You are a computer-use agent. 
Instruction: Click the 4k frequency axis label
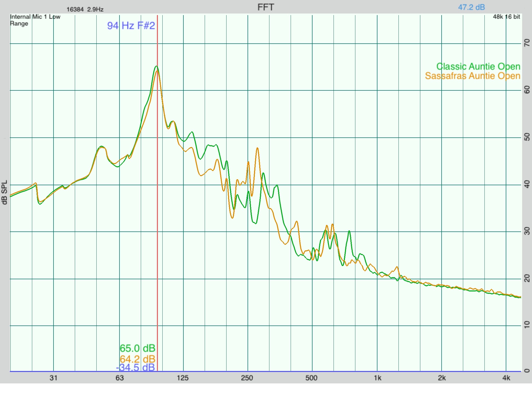pos(506,378)
